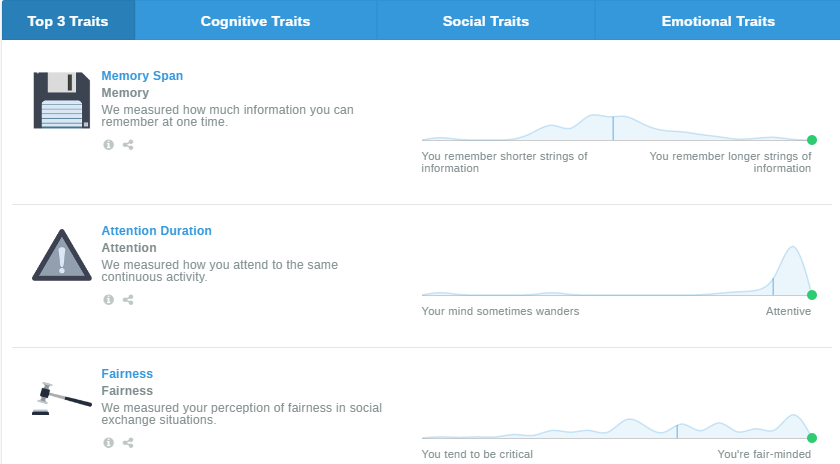Share the Memory Span trait
The width and height of the screenshot is (840, 464).
[128, 145]
